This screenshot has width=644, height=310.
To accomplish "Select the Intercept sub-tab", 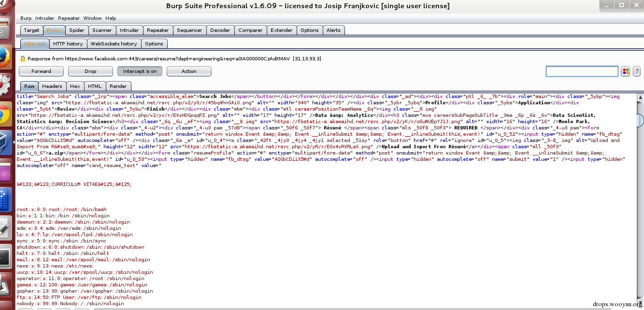I will (35, 43).
